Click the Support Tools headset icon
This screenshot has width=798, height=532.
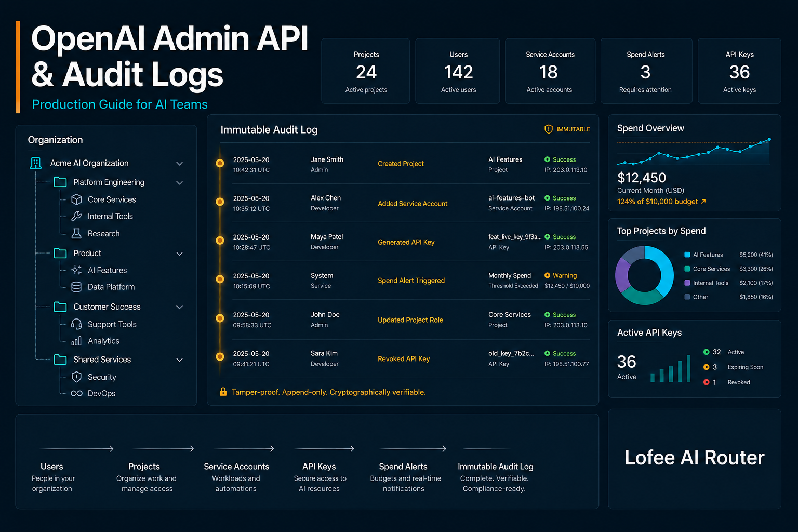pos(76,324)
